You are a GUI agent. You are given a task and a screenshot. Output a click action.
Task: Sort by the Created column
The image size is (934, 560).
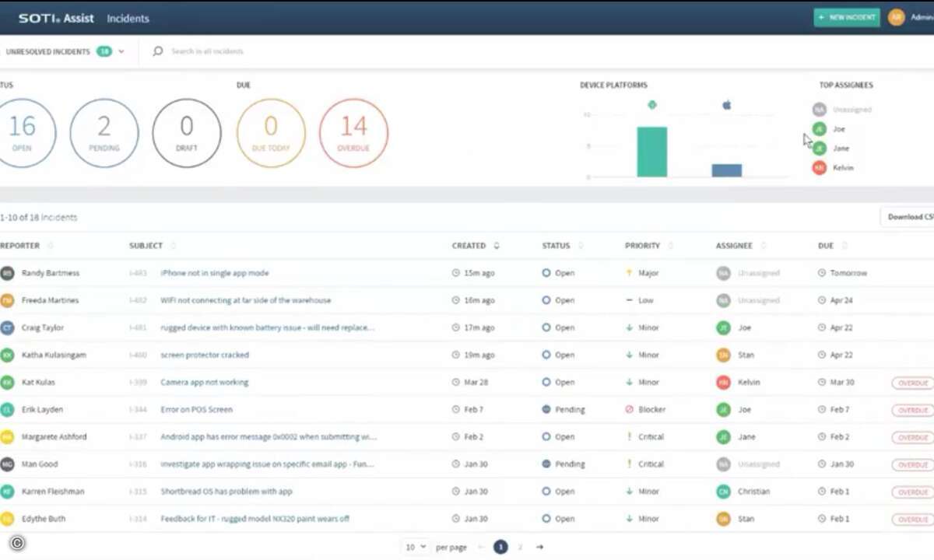(x=476, y=246)
